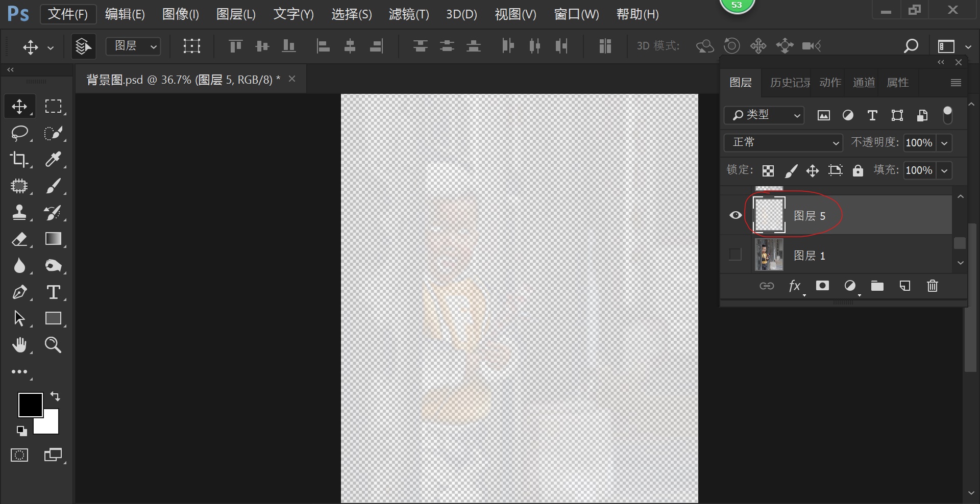Open the 类型 layer filter dropdown
This screenshot has width=980, height=504.
coord(764,115)
